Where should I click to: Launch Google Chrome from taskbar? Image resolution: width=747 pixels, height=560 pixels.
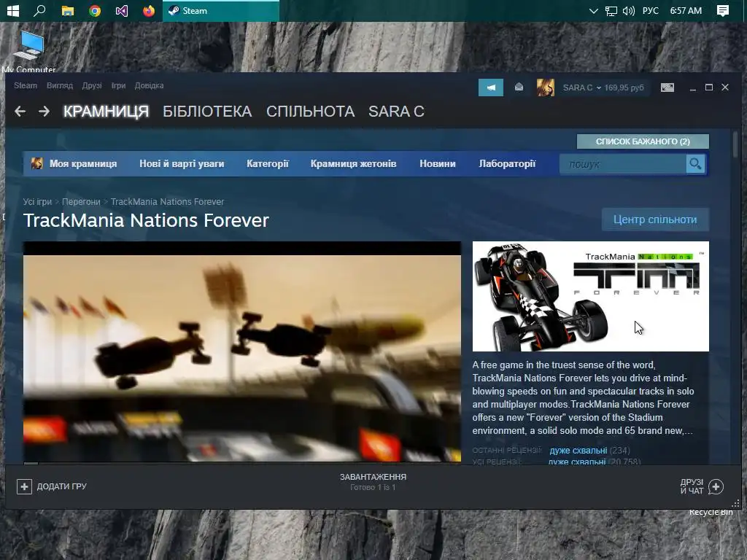pyautogui.click(x=95, y=10)
